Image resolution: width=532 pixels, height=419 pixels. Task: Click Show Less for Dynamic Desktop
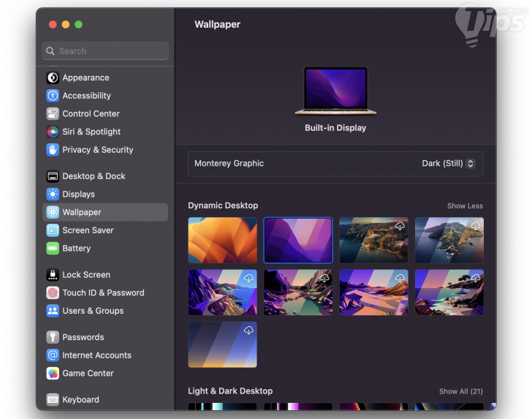pos(465,205)
